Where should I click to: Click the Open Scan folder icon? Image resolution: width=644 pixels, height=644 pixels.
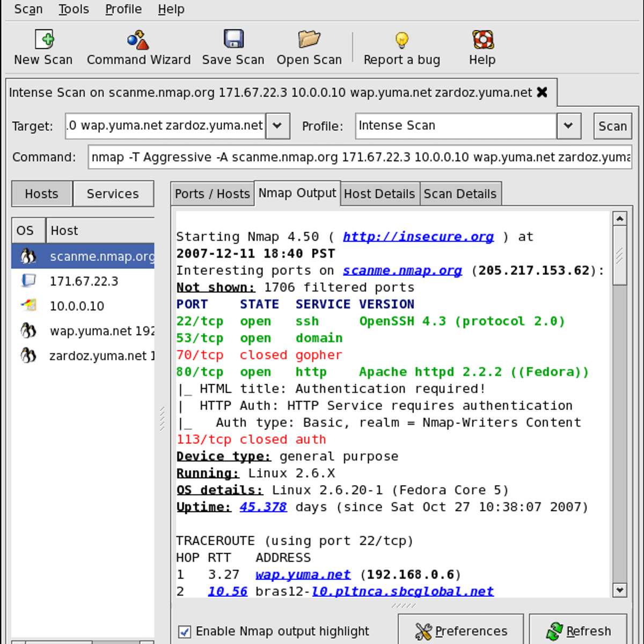pos(309,40)
